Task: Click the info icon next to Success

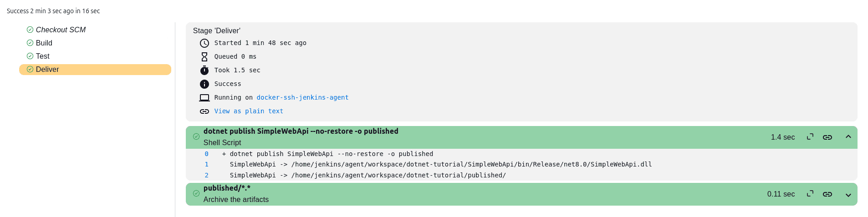Action: click(x=204, y=84)
